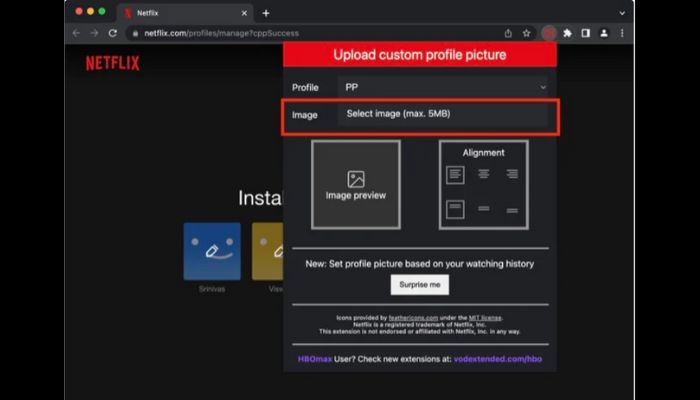Close the Netflix tab
The image size is (700, 400).
[244, 13]
